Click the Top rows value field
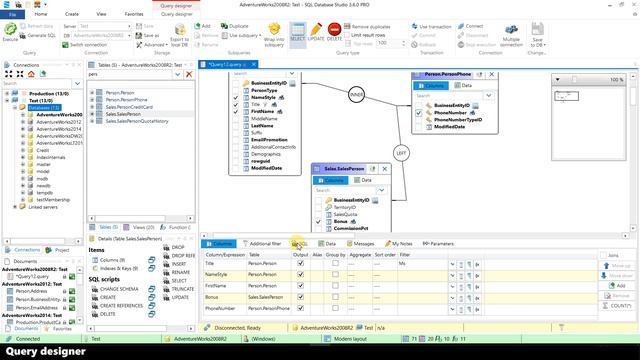 point(390,43)
